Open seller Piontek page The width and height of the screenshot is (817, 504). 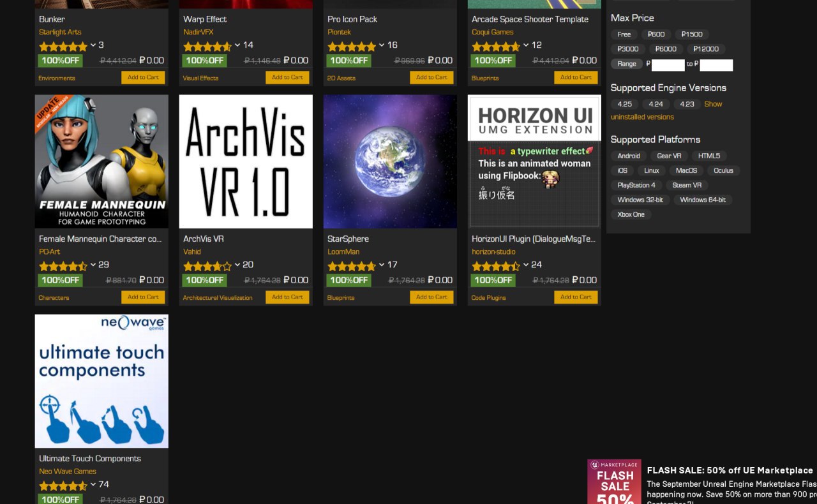click(x=339, y=32)
